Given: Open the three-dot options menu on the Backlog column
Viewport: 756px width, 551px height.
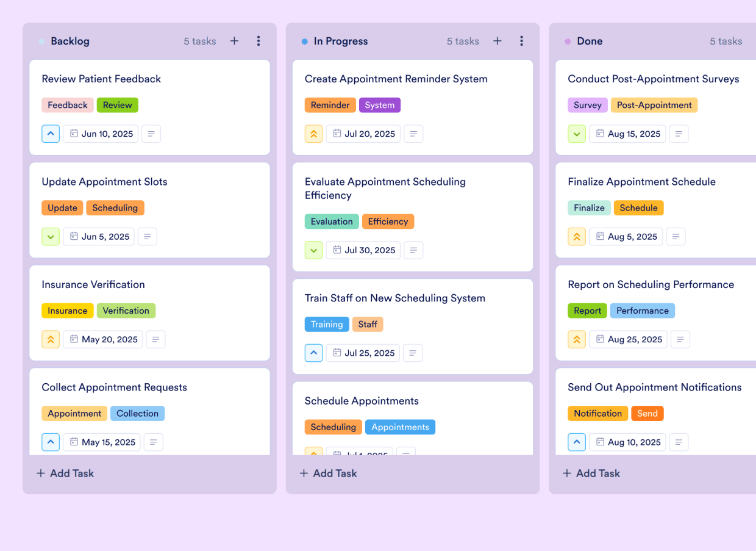Looking at the screenshot, I should coord(259,41).
